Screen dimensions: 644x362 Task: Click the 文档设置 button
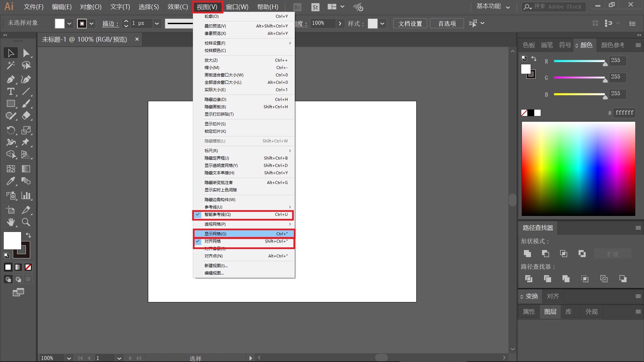[410, 23]
